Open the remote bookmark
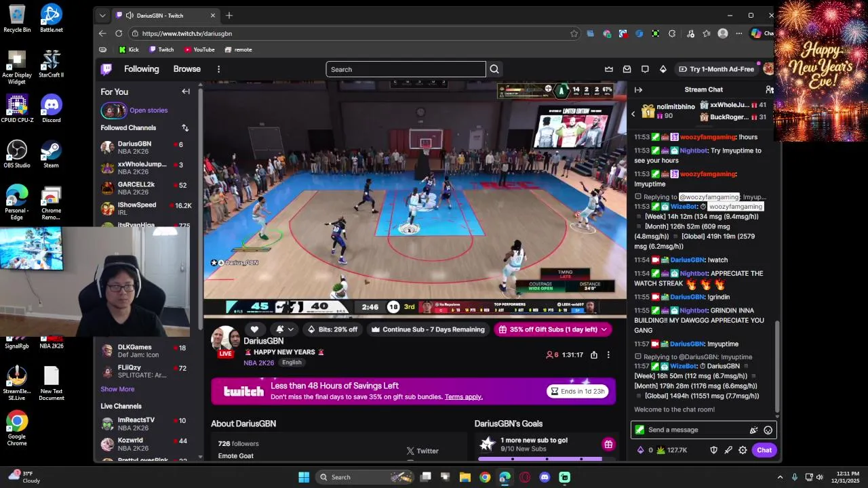 pos(239,49)
